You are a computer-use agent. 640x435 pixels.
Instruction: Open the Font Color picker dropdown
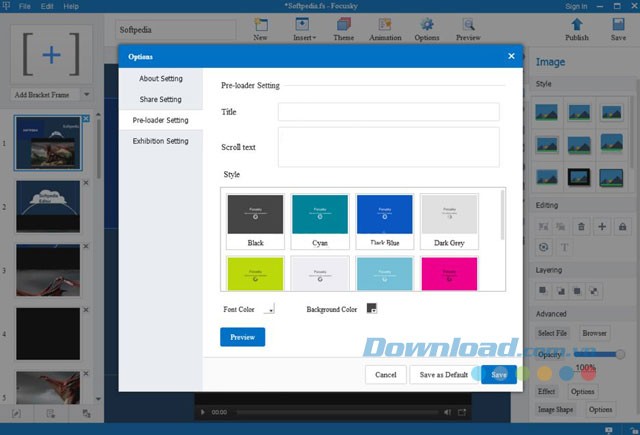(x=270, y=310)
